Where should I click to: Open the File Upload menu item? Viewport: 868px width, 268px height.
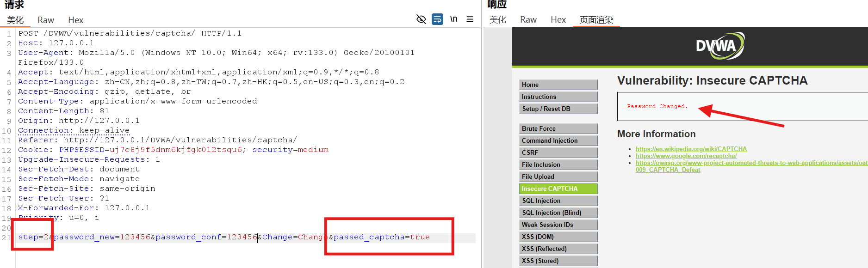558,177
